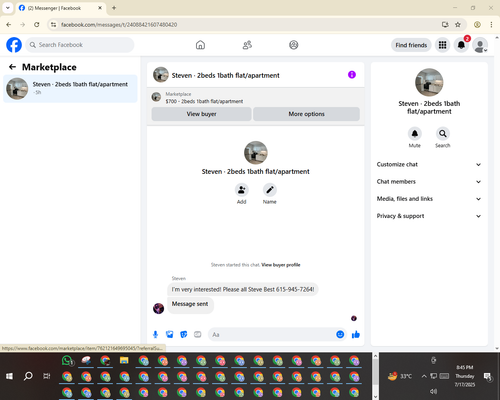Click Steven's message about being interested
Screen dimensions: 500x400
click(243, 289)
